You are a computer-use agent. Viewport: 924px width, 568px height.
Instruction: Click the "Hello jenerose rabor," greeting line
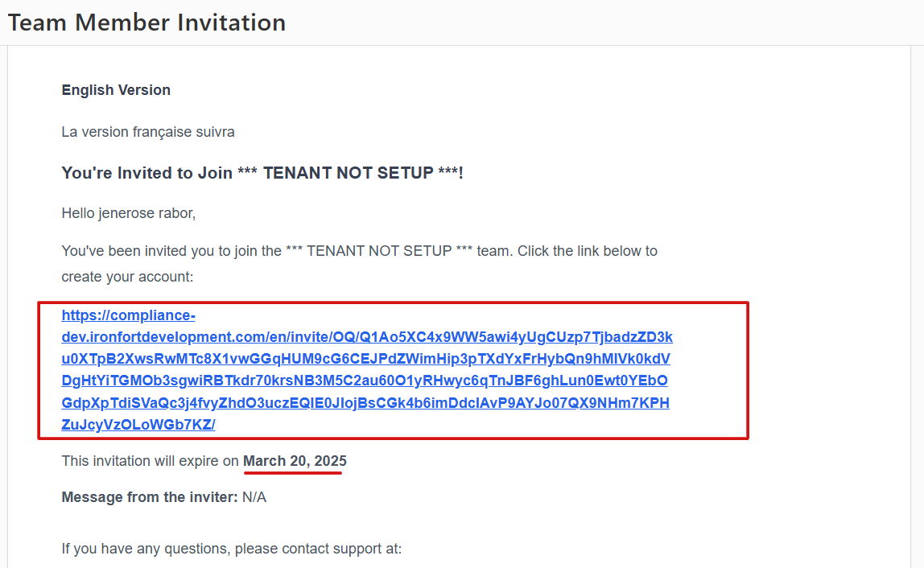[x=129, y=213]
